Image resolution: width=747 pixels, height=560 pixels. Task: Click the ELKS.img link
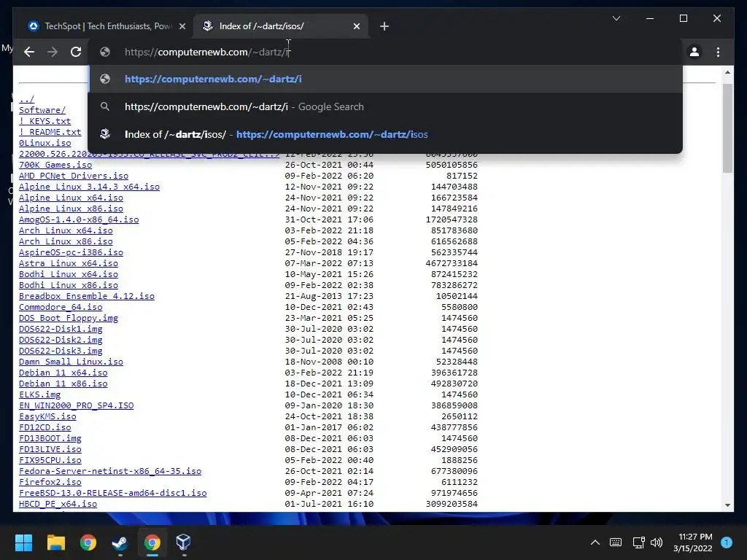pyautogui.click(x=39, y=394)
